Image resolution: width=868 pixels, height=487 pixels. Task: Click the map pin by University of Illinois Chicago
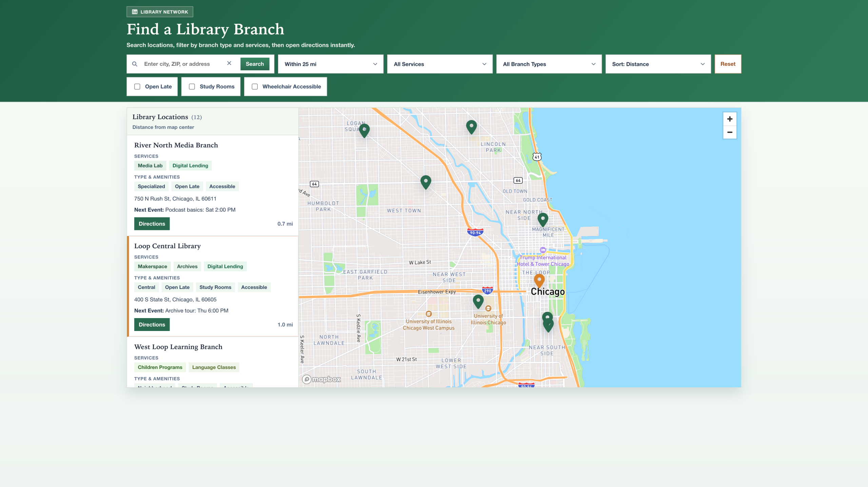[478, 301]
